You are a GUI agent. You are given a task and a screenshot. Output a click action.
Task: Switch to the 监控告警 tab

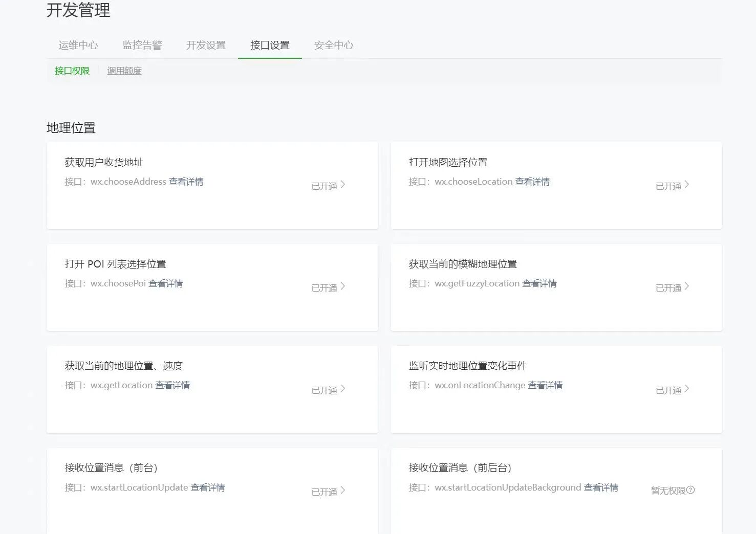click(x=142, y=45)
